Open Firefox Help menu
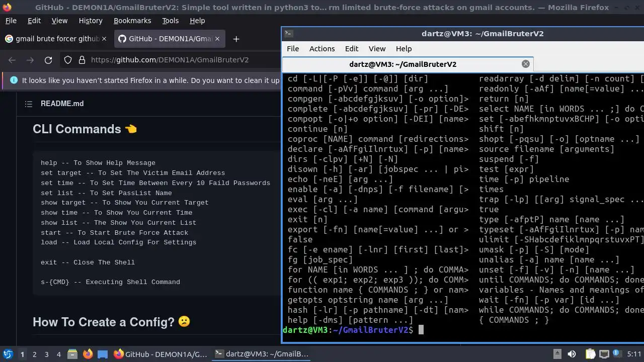 point(197,21)
